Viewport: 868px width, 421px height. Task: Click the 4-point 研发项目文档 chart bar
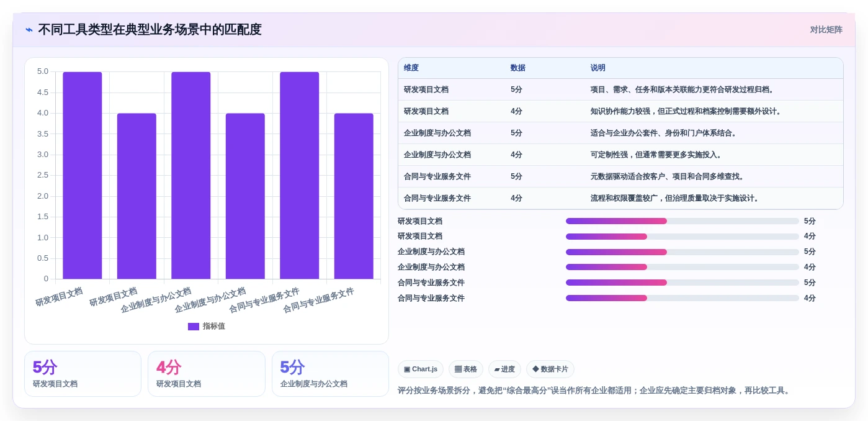pyautogui.click(x=136, y=196)
